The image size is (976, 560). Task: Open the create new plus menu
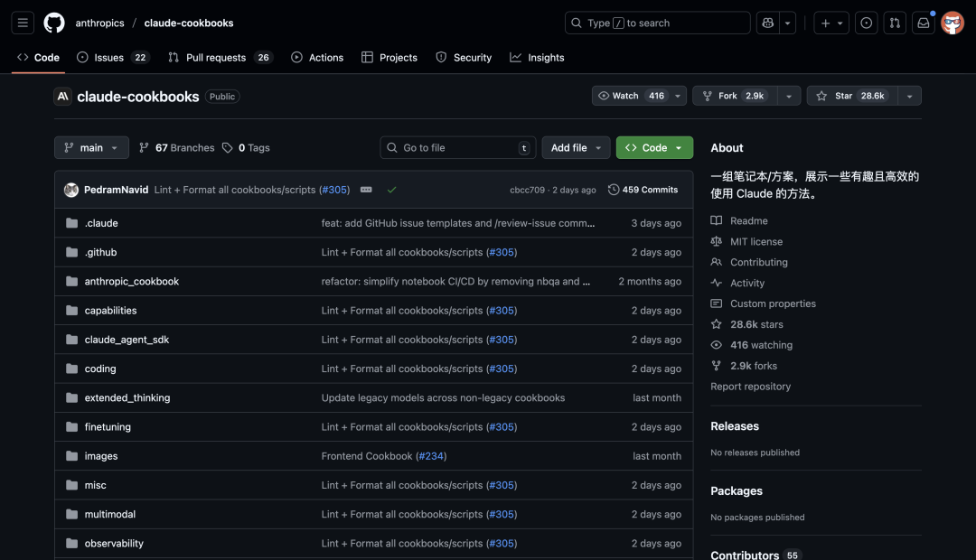pos(831,23)
